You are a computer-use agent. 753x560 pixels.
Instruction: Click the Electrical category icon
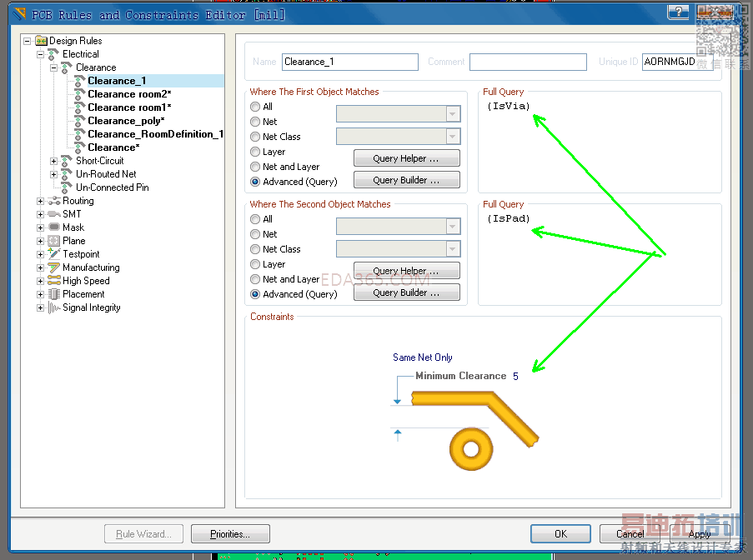53,54
